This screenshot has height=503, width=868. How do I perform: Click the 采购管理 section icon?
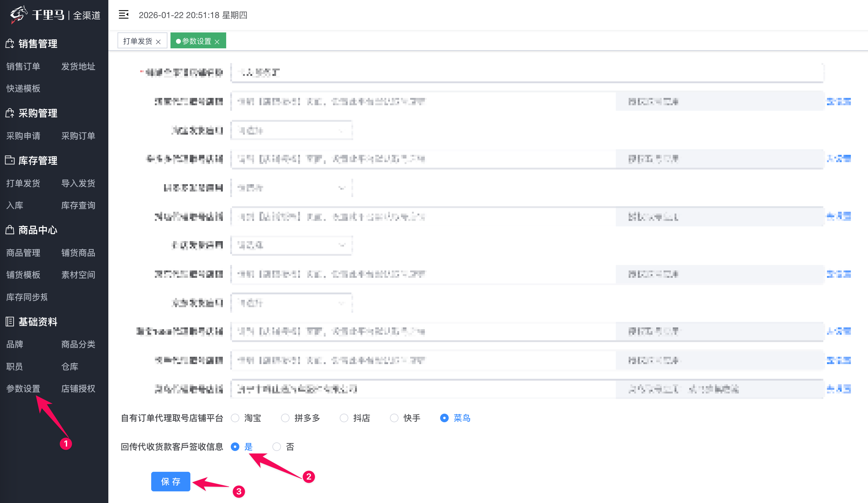pos(10,113)
